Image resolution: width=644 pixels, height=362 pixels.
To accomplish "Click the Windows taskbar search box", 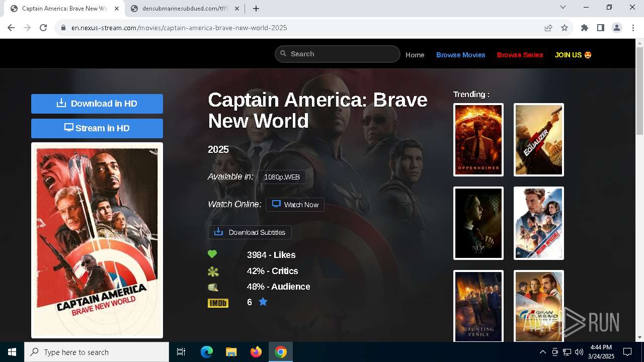I will pos(97,352).
